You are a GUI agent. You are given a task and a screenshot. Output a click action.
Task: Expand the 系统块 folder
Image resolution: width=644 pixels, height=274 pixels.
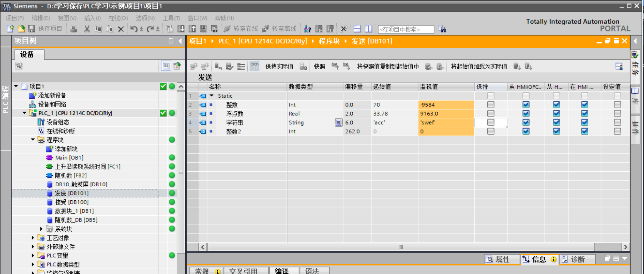[41, 229]
